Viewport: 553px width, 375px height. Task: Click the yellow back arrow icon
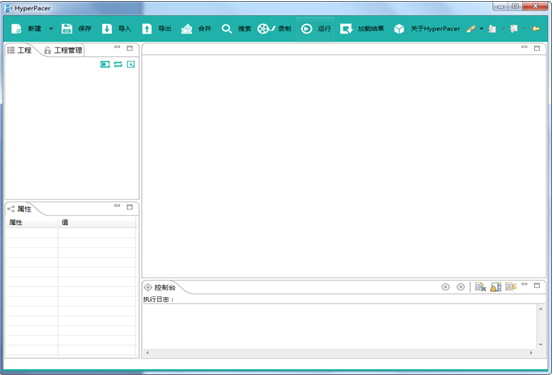[x=536, y=29]
